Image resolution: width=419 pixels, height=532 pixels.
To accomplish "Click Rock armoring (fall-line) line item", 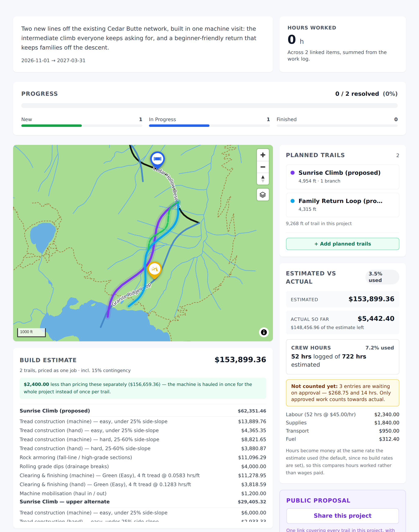I will (143, 457).
